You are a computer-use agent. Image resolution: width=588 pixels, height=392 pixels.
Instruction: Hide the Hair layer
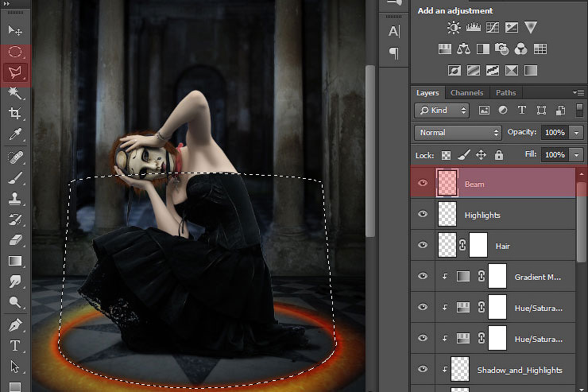[423, 246]
